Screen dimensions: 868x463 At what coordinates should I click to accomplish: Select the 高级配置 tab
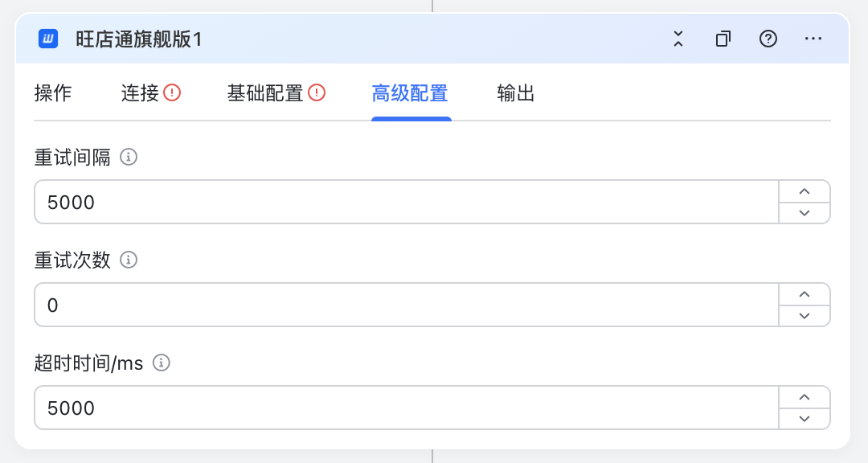tap(410, 93)
